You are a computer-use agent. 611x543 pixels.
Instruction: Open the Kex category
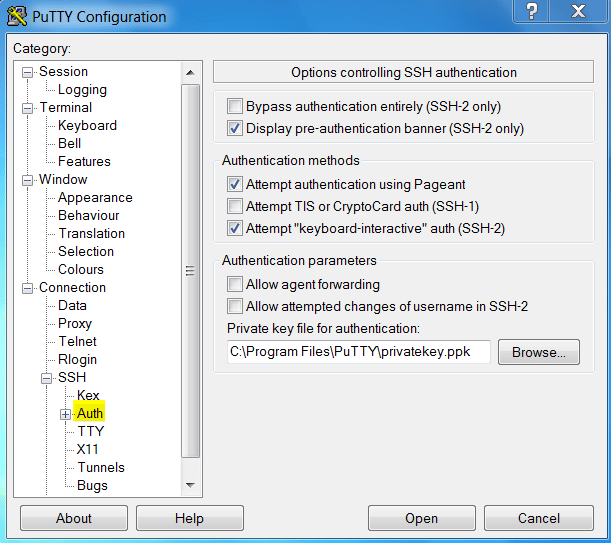[88, 395]
